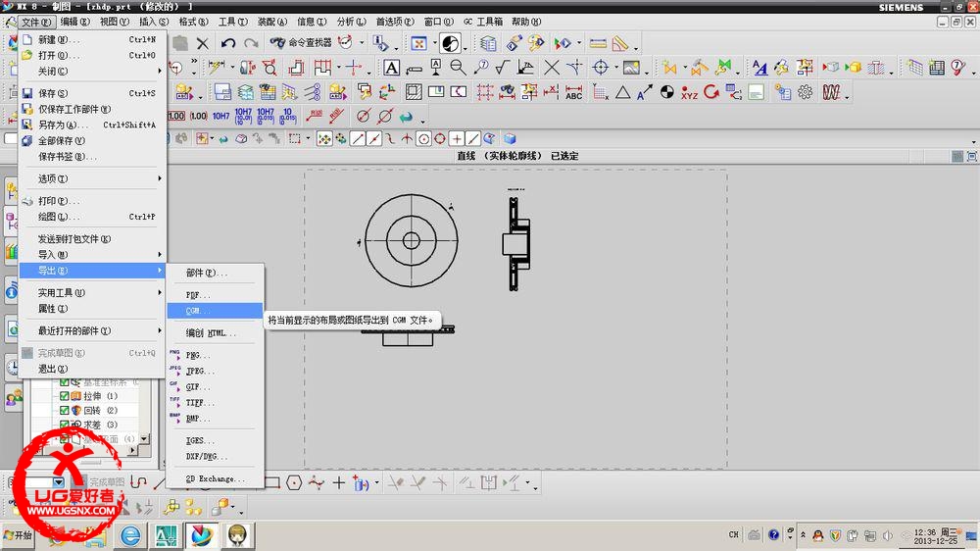Click the circle-center snap icon in selection bar
Image resolution: width=980 pixels, height=551 pixels.
tap(423, 139)
